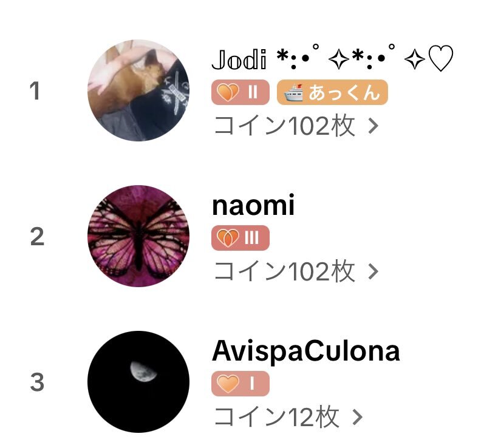
Task: Open the Jodi username link
Action: [x=239, y=59]
